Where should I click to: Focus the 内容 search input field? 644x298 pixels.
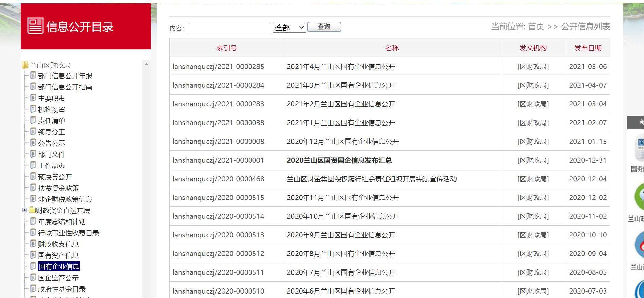click(x=229, y=27)
